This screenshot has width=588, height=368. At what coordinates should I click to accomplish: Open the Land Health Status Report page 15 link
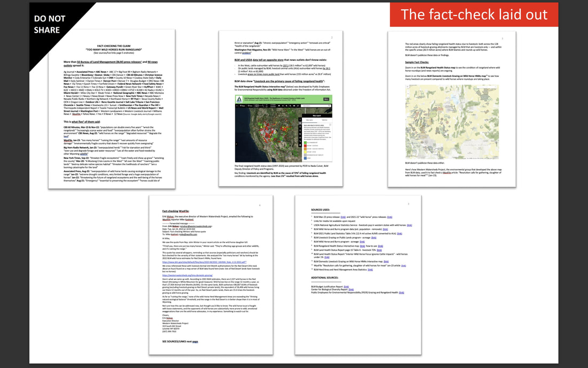pyautogui.click(x=379, y=250)
